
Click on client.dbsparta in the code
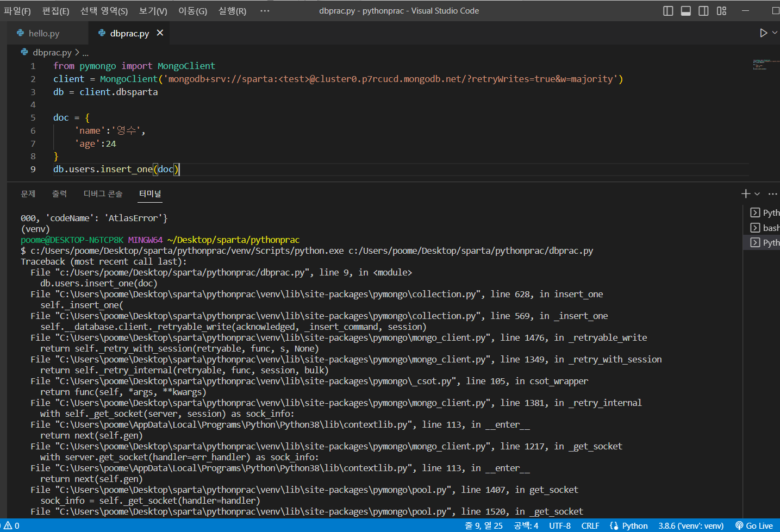[x=118, y=92]
